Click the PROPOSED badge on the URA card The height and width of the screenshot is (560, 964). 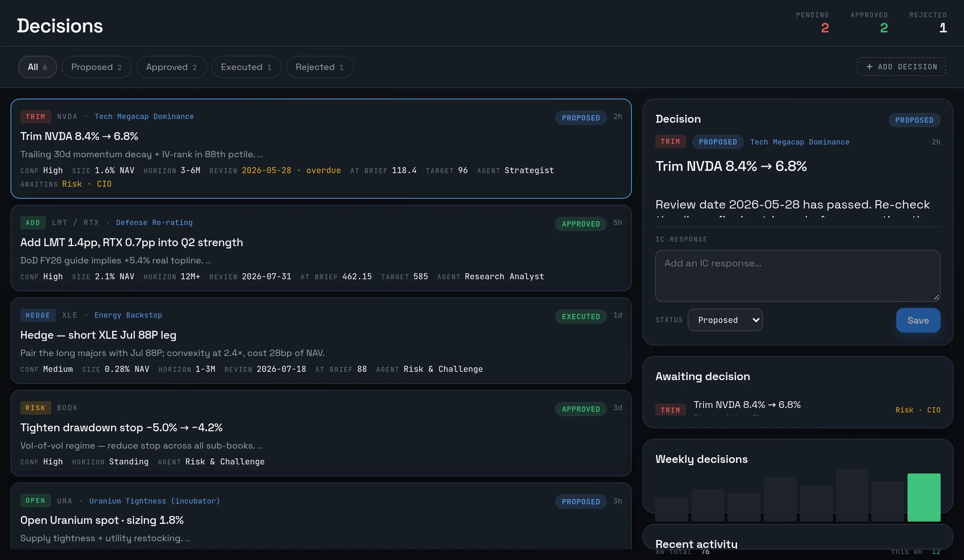tap(581, 502)
